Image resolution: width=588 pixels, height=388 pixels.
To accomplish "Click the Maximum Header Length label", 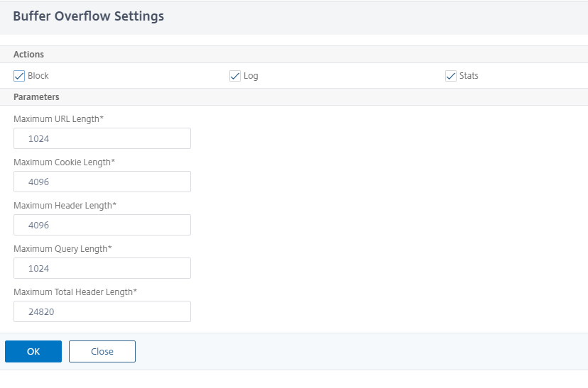I will click(x=65, y=206).
